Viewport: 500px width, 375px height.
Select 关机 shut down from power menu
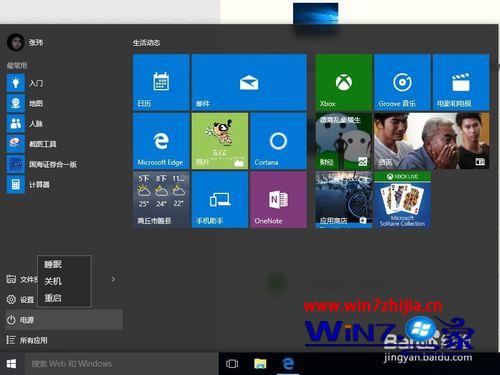tap(64, 281)
